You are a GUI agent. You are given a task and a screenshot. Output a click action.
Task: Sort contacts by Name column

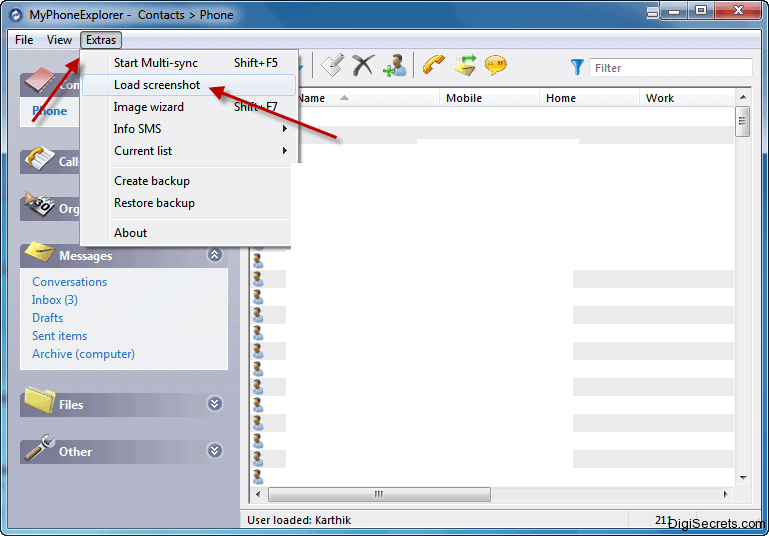tap(368, 98)
